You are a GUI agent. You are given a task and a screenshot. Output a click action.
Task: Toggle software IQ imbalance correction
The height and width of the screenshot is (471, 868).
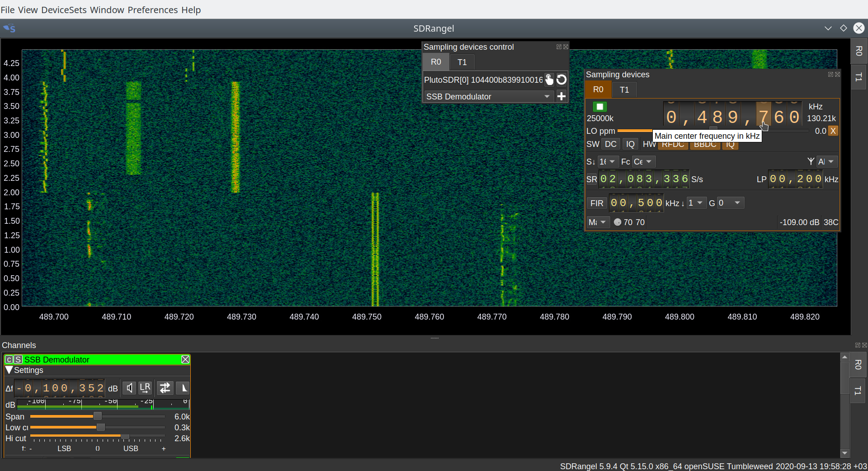click(x=630, y=144)
